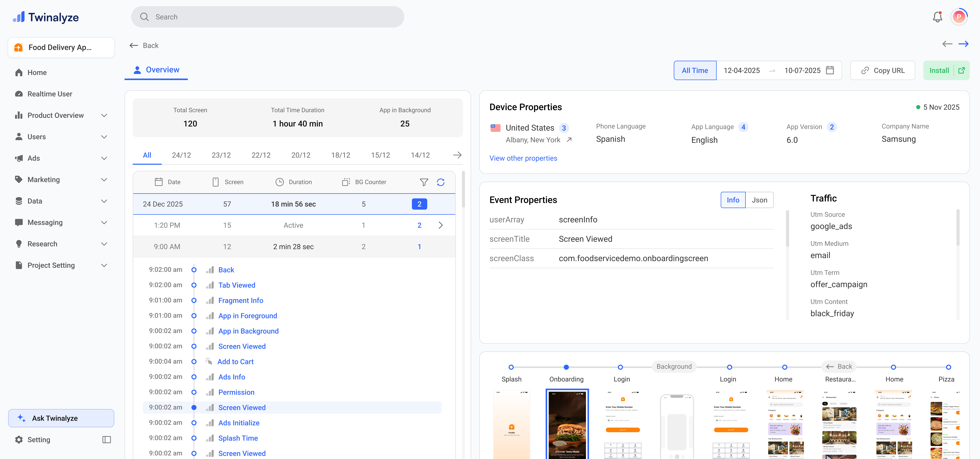Click the Event Properties scrollbar
The height and width of the screenshot is (459, 980).
pos(787,228)
